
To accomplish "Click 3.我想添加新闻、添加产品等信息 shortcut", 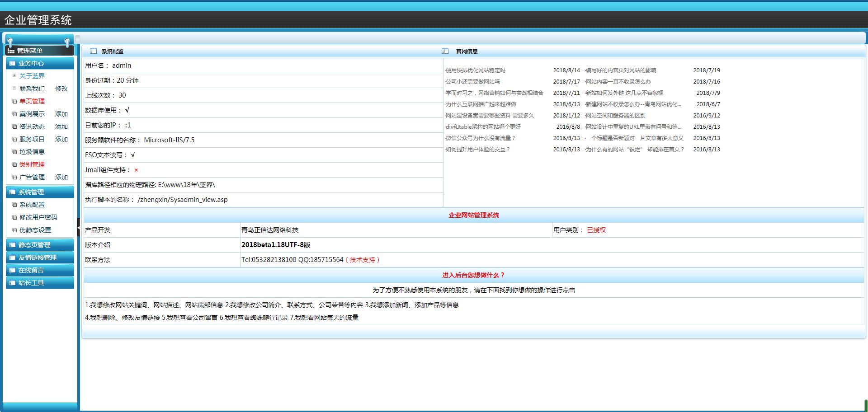I will click(x=412, y=305).
